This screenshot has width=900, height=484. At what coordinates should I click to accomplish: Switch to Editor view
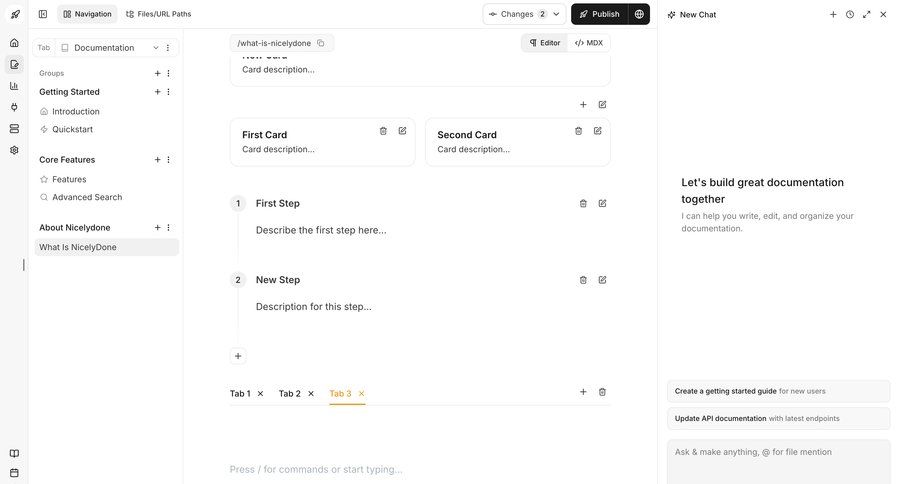point(544,43)
